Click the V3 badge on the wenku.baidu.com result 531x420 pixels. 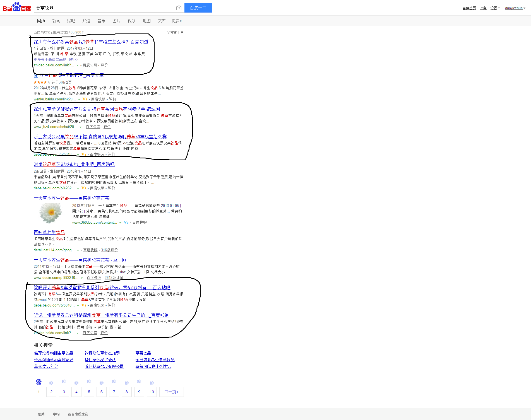[85, 99]
